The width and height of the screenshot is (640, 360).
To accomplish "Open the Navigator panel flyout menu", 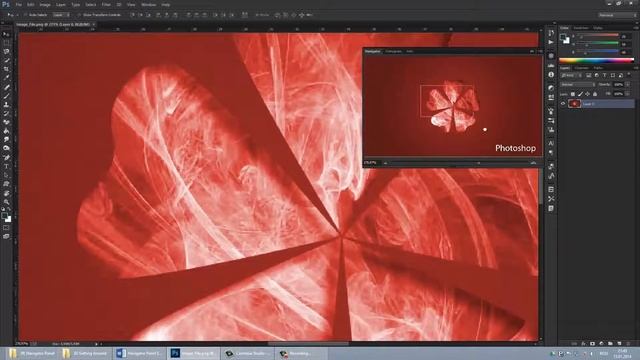I will [540, 51].
